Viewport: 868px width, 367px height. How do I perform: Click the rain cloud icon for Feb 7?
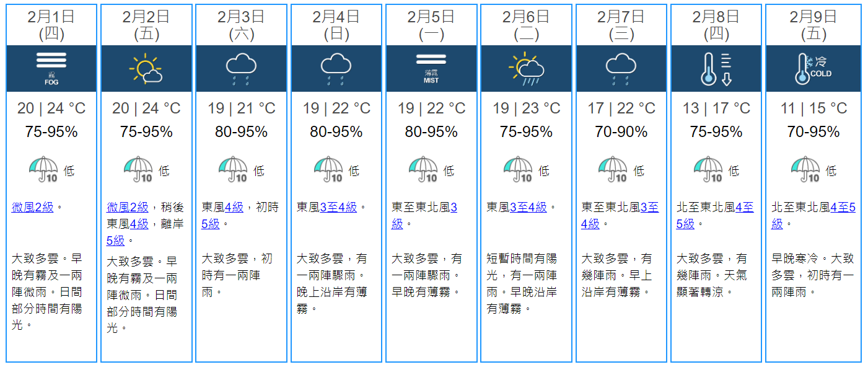621,68
